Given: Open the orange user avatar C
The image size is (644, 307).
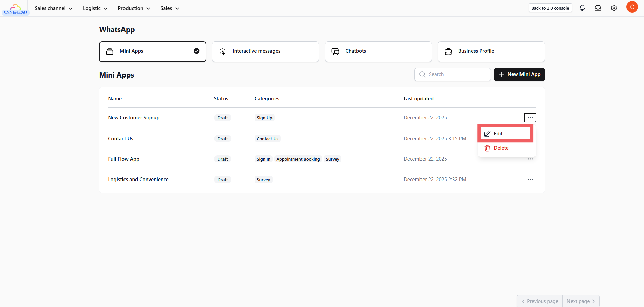Looking at the screenshot, I should coord(632,7).
